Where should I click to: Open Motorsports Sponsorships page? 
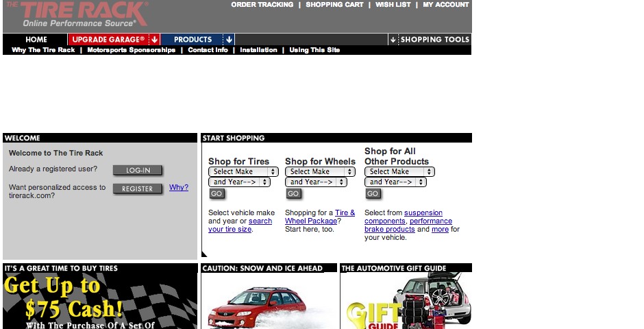pyautogui.click(x=132, y=50)
